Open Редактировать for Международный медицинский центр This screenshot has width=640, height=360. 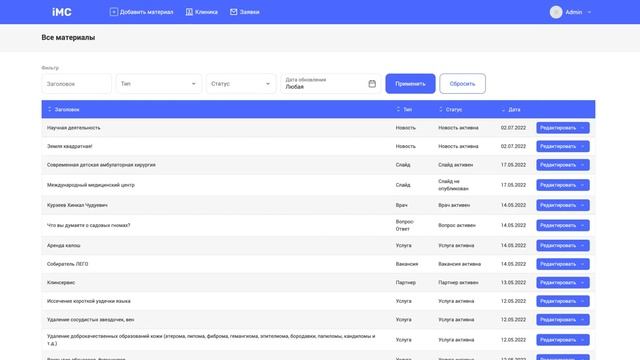563,185
